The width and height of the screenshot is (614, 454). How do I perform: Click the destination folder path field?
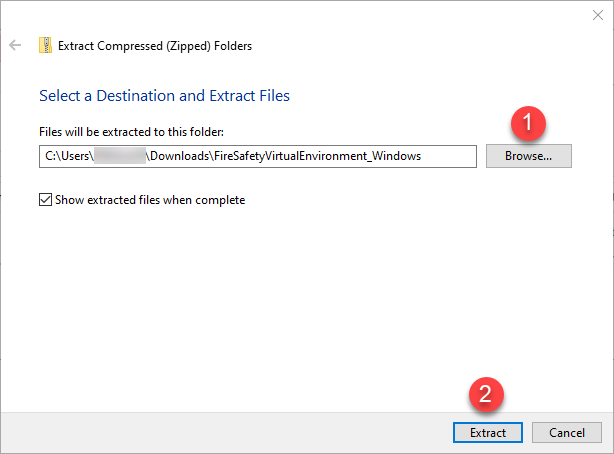[258, 156]
